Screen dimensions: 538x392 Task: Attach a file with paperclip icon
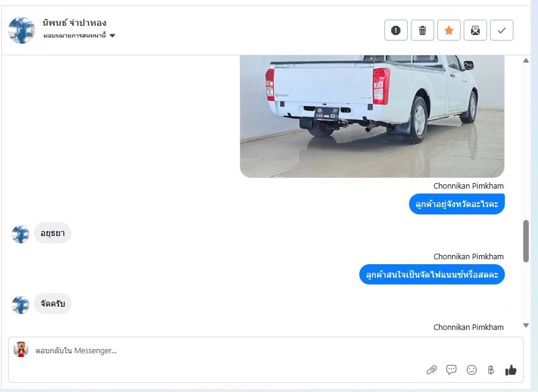point(432,370)
